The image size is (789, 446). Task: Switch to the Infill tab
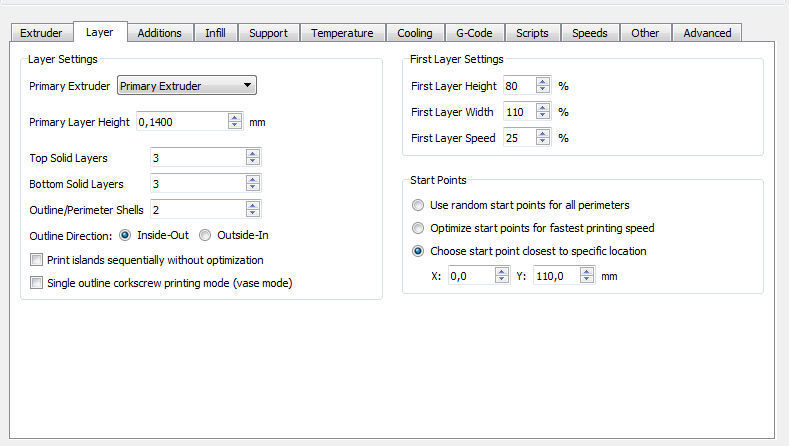pos(215,33)
